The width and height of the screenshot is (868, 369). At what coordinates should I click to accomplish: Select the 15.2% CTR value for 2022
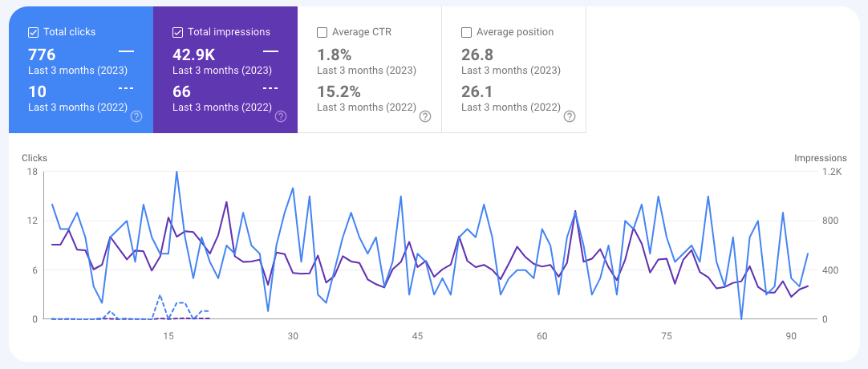[x=339, y=91]
